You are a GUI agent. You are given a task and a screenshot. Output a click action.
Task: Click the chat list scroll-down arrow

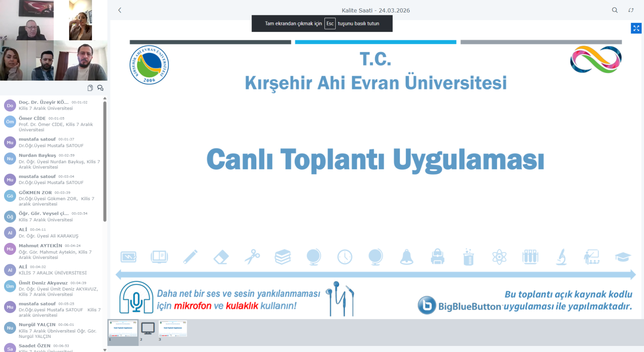105,350
